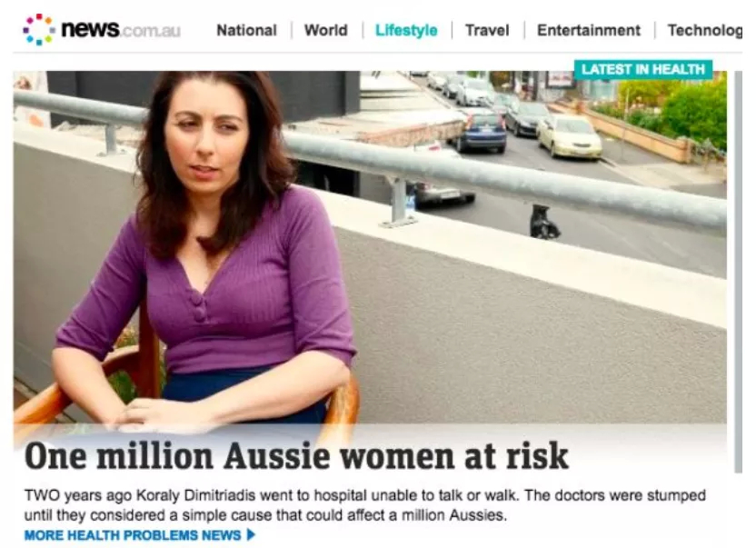The image size is (756, 548).
Task: Click the black dog on the street in photo
Action: (x=543, y=222)
